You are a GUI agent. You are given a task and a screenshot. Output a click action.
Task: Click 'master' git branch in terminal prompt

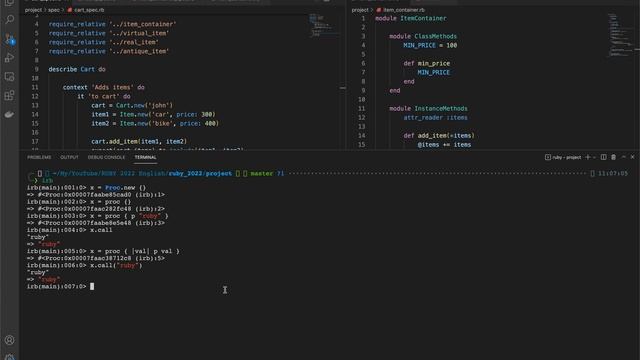[262, 173]
